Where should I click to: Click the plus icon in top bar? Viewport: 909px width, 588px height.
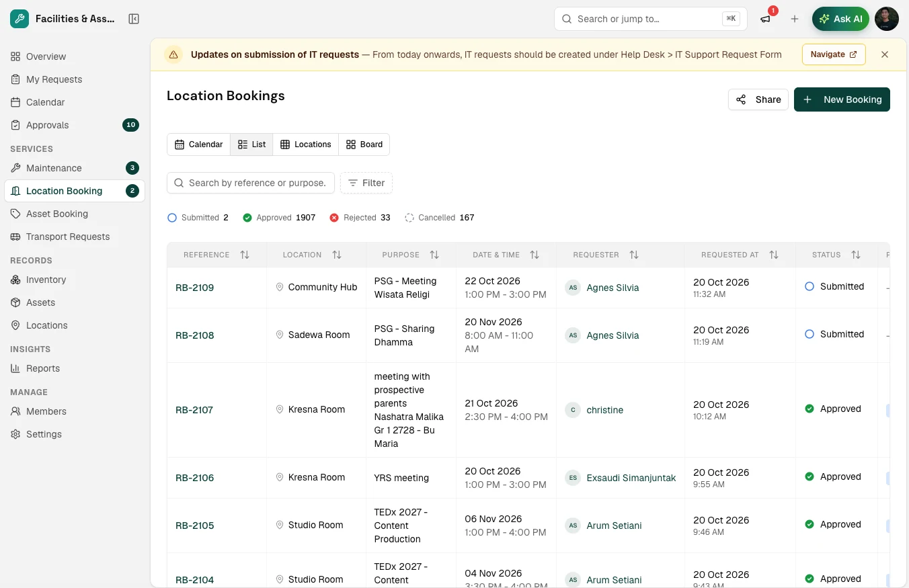[x=795, y=19]
